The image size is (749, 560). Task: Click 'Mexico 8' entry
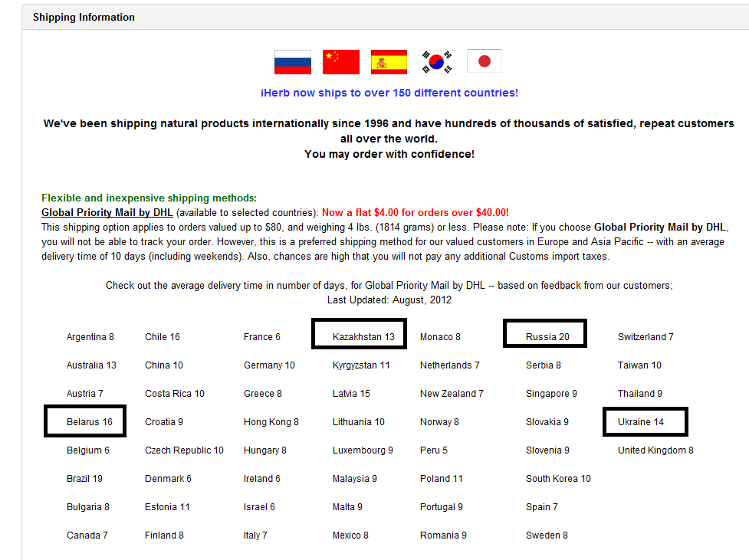tap(350, 535)
